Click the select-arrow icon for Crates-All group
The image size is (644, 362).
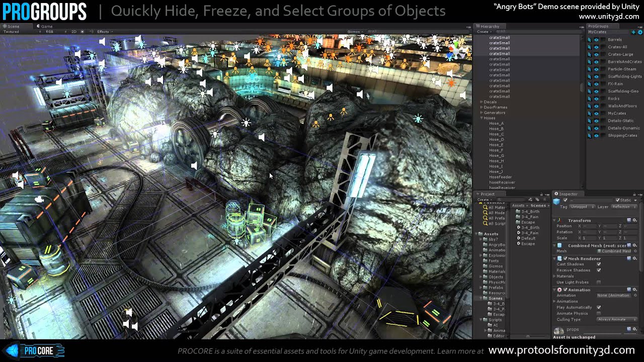(x=590, y=47)
